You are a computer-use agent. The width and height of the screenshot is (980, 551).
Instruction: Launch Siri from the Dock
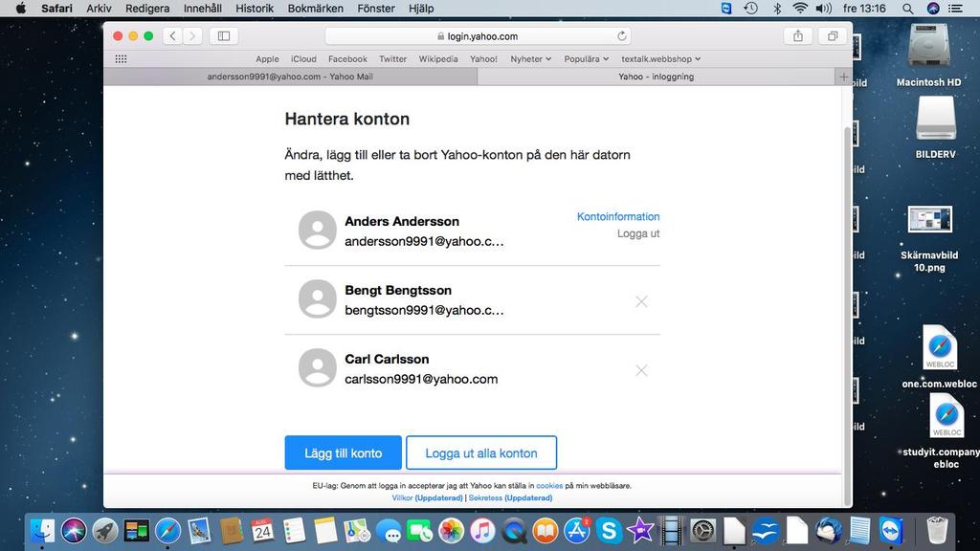point(74,531)
